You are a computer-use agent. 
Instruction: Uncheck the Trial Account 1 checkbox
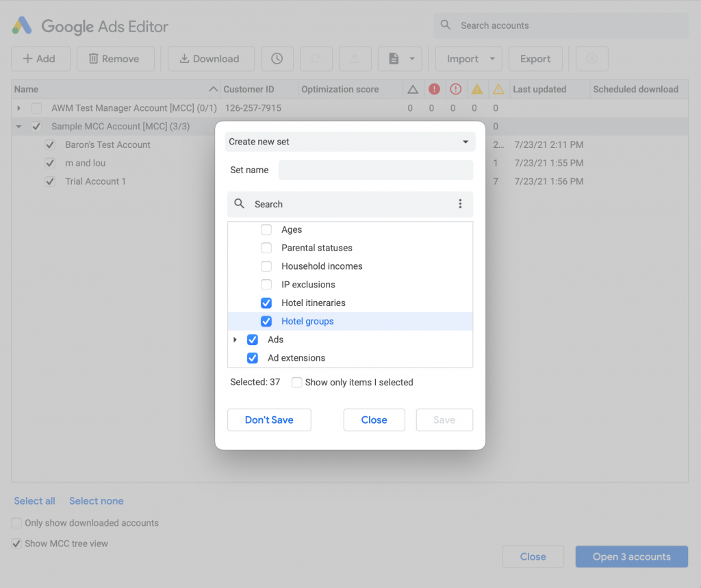pos(50,181)
